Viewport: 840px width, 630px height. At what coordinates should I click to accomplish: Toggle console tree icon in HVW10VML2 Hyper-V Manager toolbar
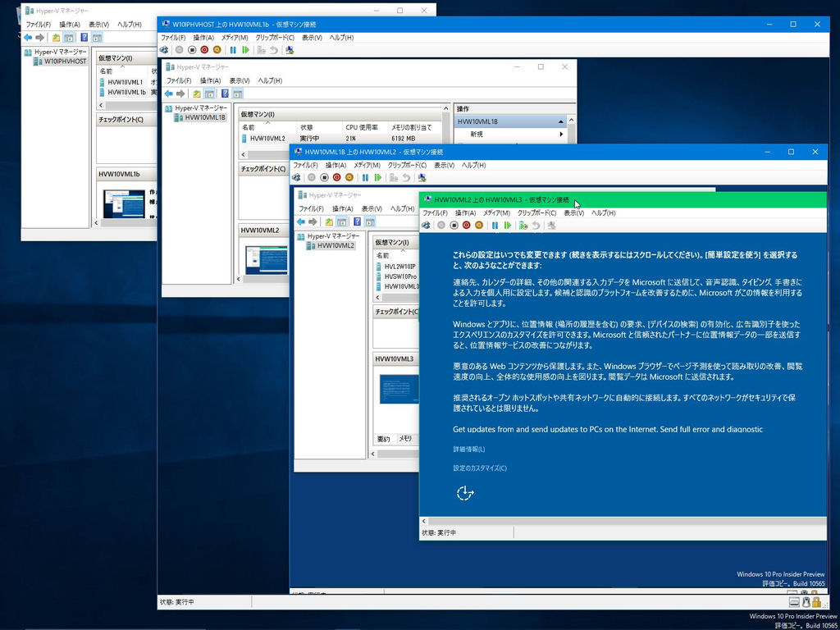click(x=341, y=221)
